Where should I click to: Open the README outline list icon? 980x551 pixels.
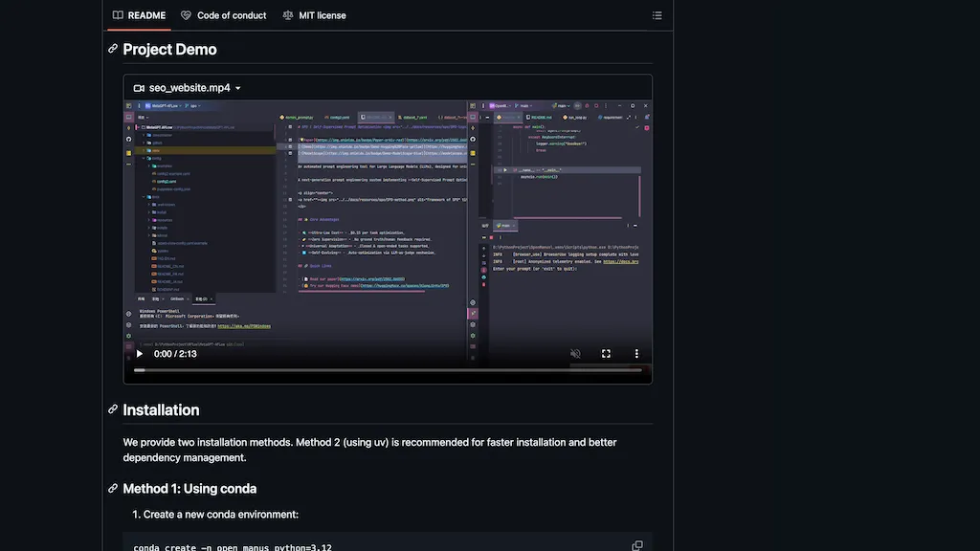tap(657, 15)
